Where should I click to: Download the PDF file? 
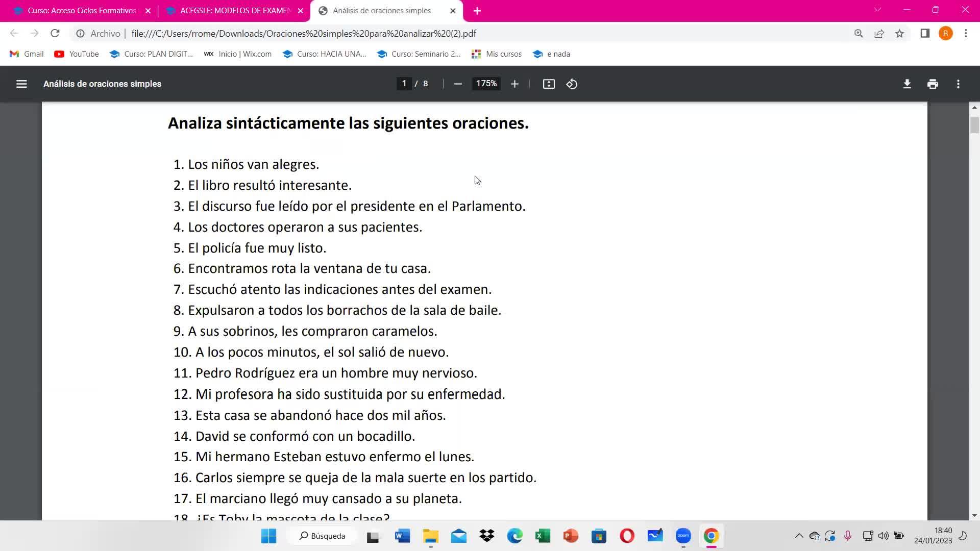coord(907,84)
